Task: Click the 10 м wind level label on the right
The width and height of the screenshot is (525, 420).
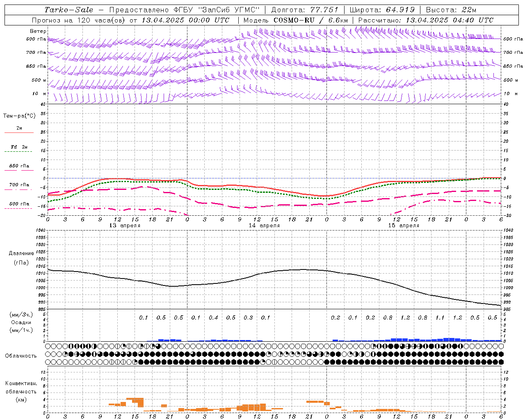Action: (x=511, y=94)
